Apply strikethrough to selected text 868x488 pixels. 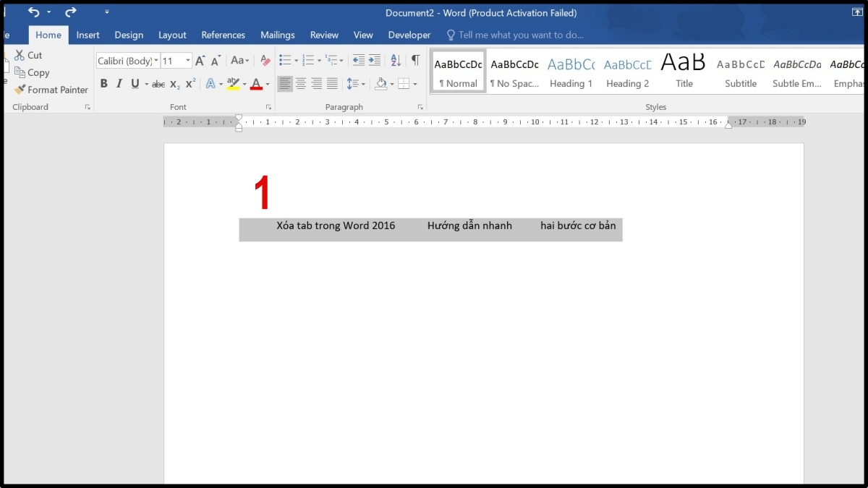coord(158,84)
